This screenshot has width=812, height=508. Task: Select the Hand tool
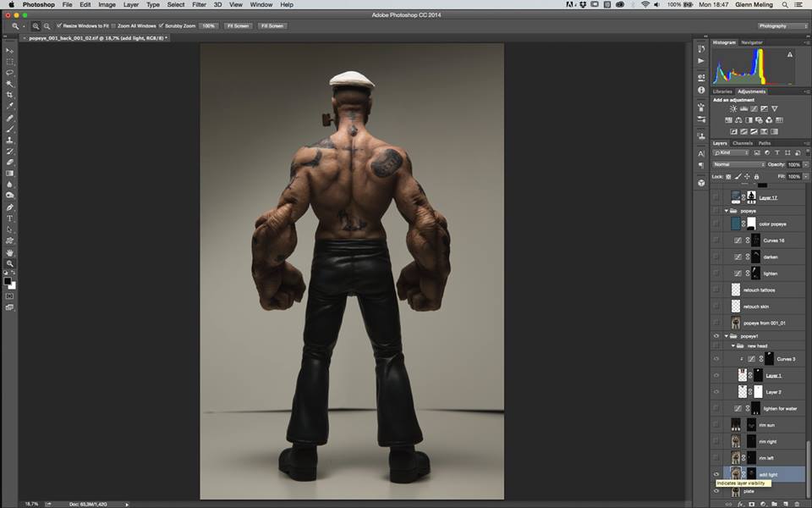click(10, 252)
